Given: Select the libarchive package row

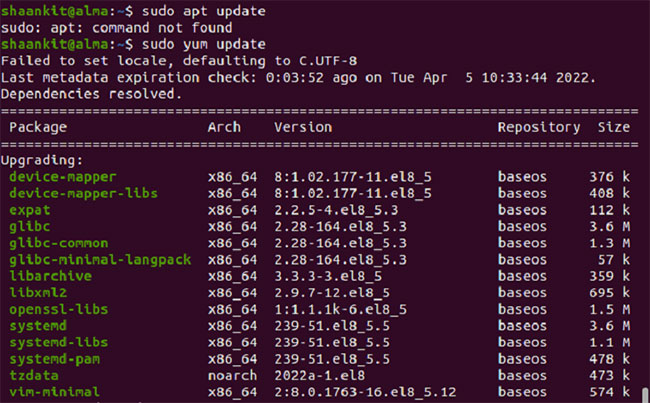Looking at the screenshot, I should pyautogui.click(x=319, y=277).
